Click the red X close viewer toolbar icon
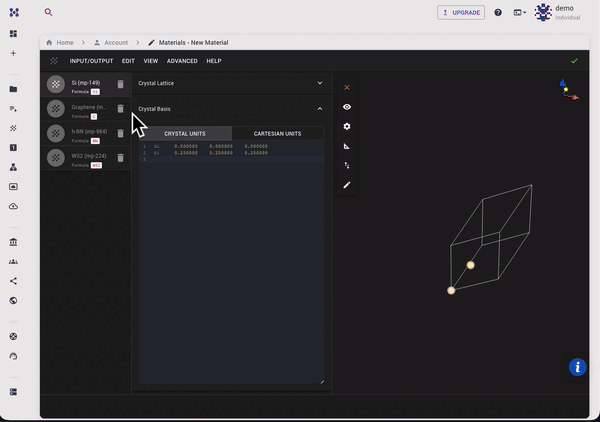 pyautogui.click(x=347, y=88)
